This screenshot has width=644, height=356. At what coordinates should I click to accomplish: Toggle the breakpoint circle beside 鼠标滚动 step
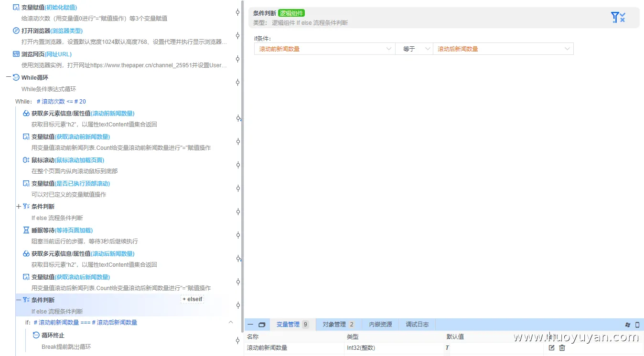point(237,165)
